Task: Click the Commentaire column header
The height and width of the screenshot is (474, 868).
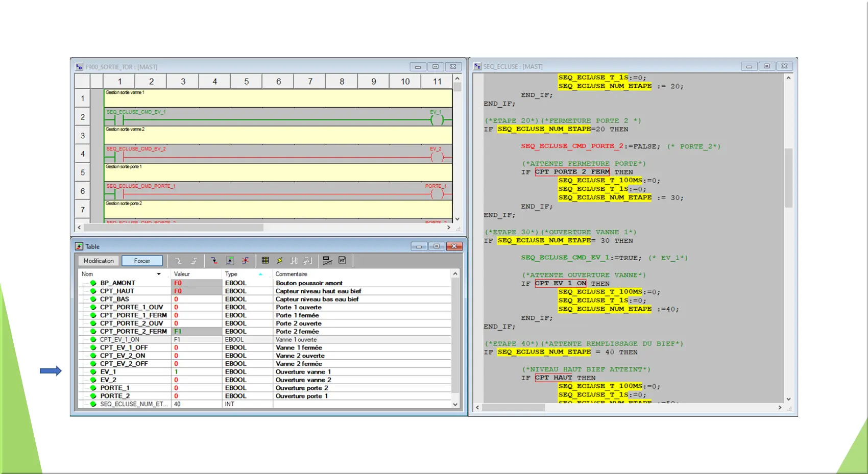Action: tap(362, 274)
